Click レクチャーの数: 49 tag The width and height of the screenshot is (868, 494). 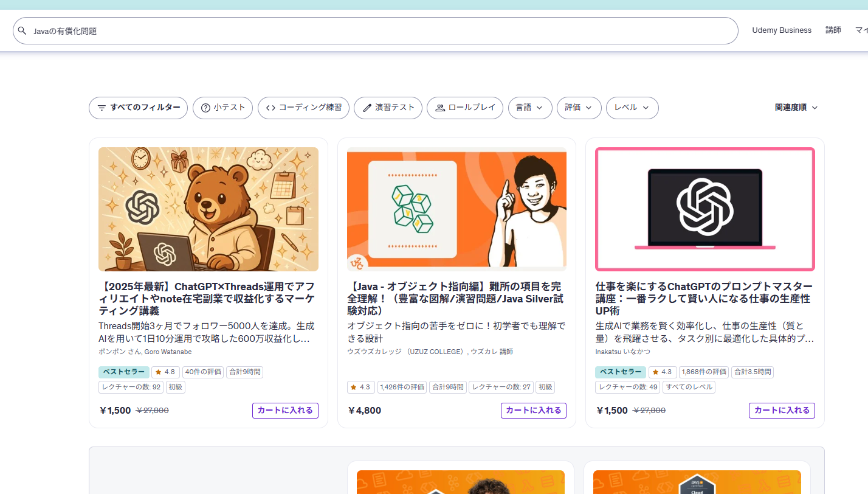click(628, 387)
